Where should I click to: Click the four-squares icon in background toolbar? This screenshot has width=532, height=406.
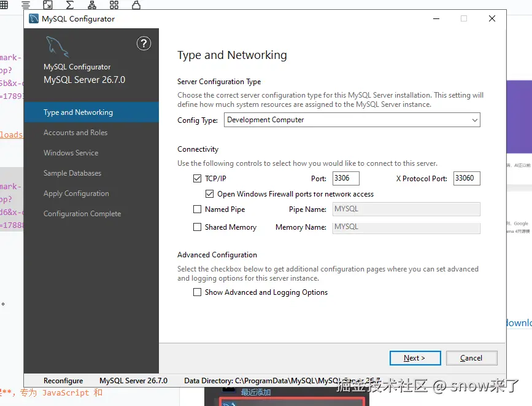114,5
